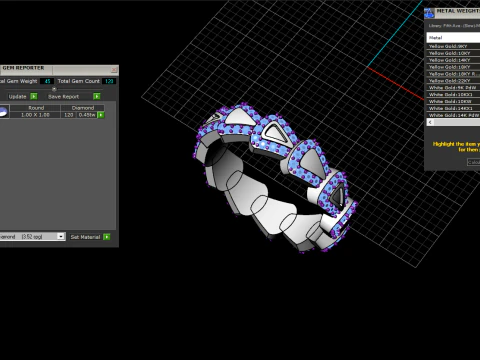Click the Gem Reporter slider handle
480x360 pixels.
coord(54,89)
